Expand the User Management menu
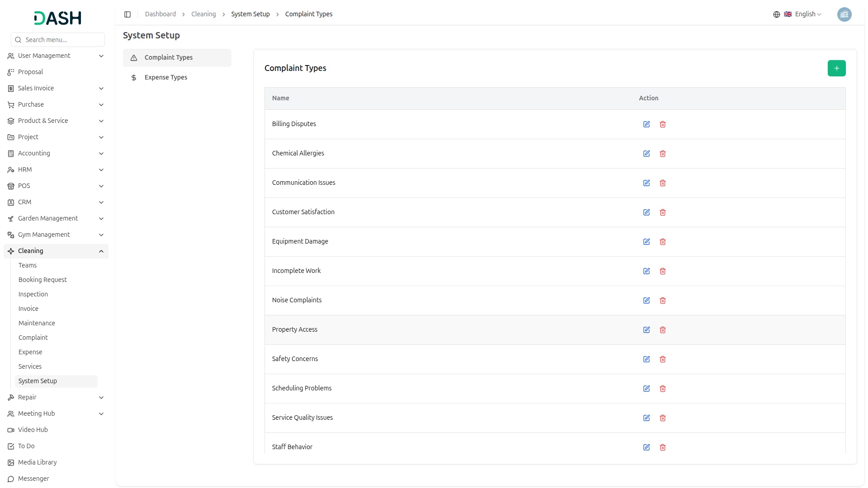Image resolution: width=868 pixels, height=488 pixels. tap(56, 56)
